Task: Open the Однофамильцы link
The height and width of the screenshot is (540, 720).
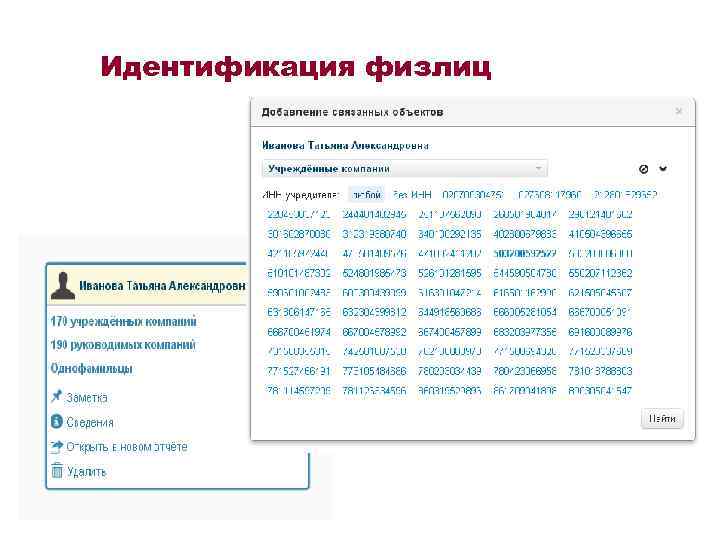Action: [x=92, y=369]
